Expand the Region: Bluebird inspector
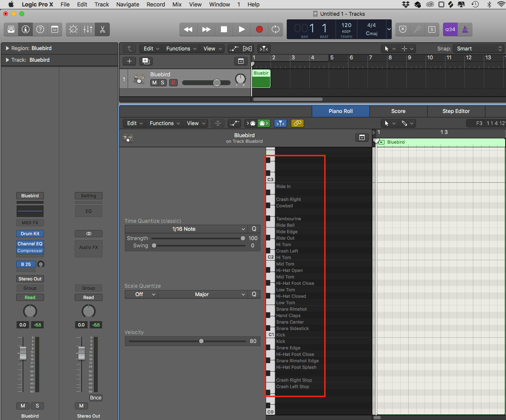 pos(8,48)
